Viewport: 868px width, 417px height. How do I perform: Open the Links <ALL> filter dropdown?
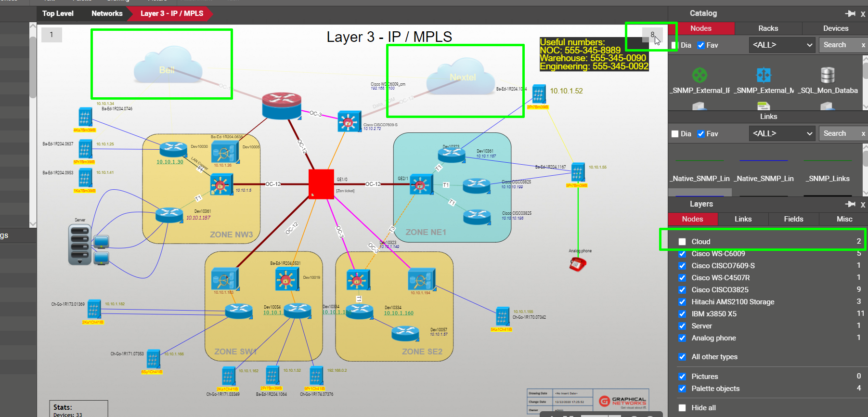click(x=782, y=133)
